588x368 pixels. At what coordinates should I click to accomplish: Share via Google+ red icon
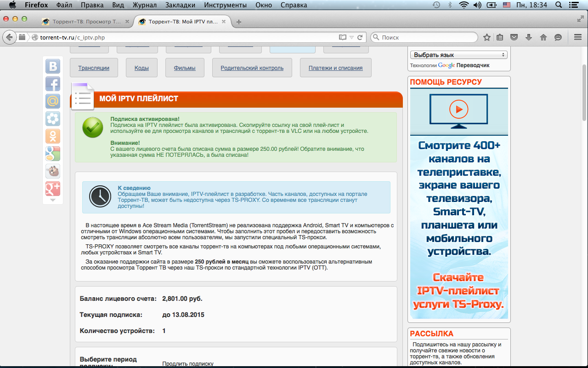pos(53,189)
